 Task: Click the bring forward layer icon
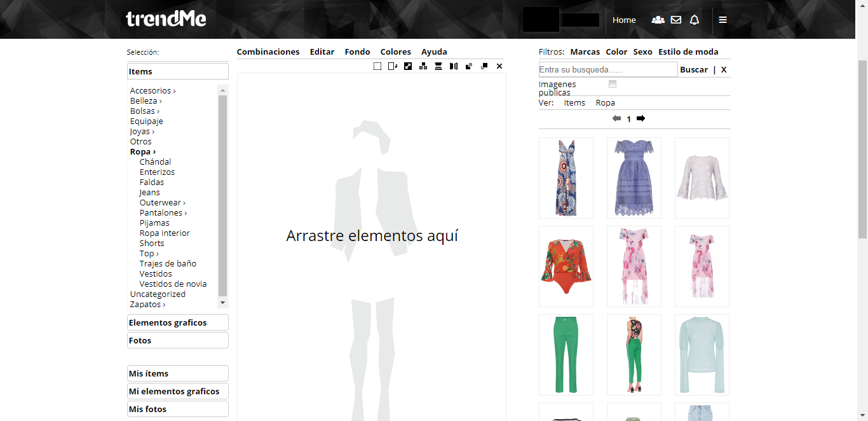tap(484, 66)
